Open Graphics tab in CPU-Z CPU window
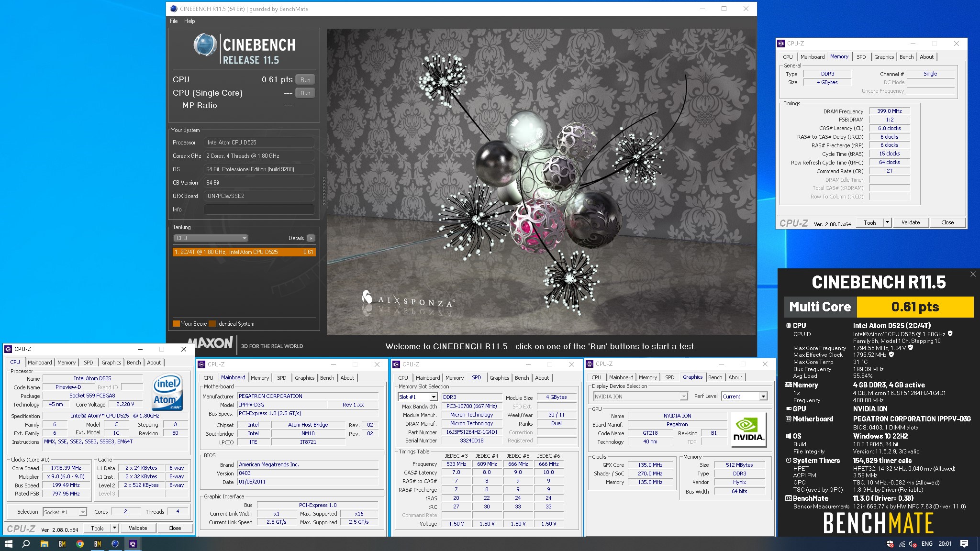Image resolution: width=980 pixels, height=551 pixels. tap(111, 363)
